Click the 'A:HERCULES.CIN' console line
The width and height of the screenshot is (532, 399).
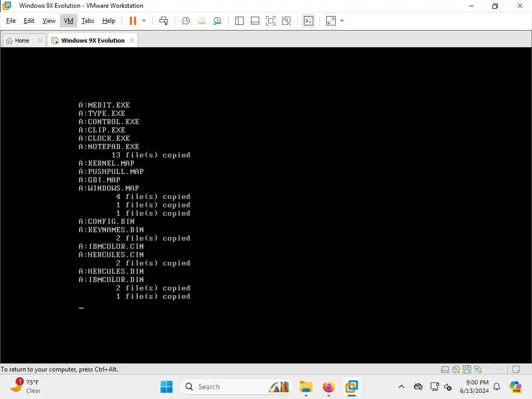[111, 255]
